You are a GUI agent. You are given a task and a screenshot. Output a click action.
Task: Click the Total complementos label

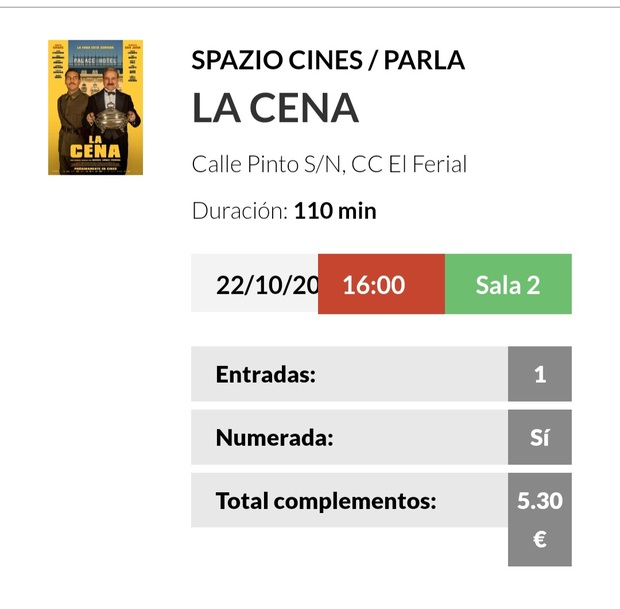tap(326, 501)
